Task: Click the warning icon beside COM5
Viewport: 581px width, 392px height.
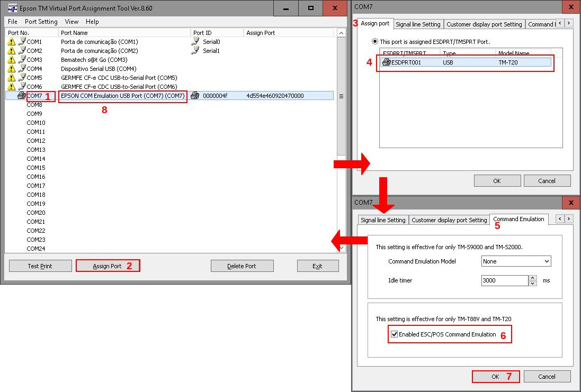Action: (12, 78)
